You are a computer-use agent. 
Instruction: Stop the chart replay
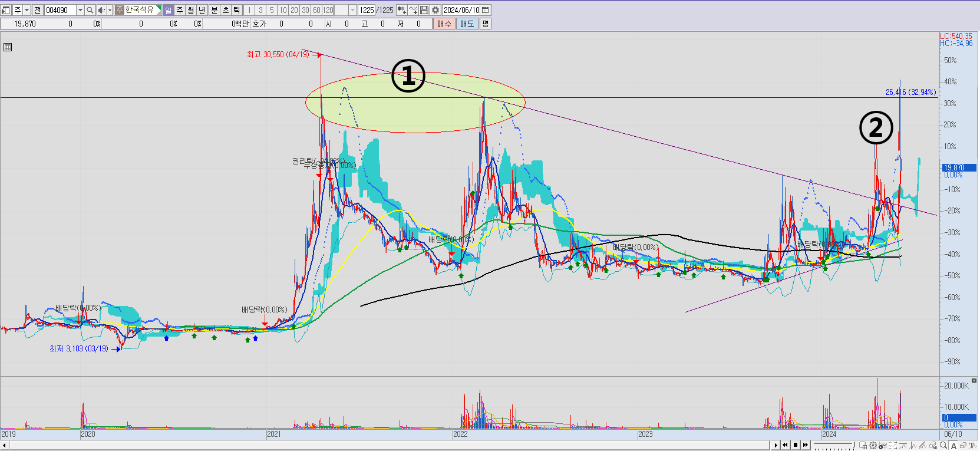(x=796, y=445)
